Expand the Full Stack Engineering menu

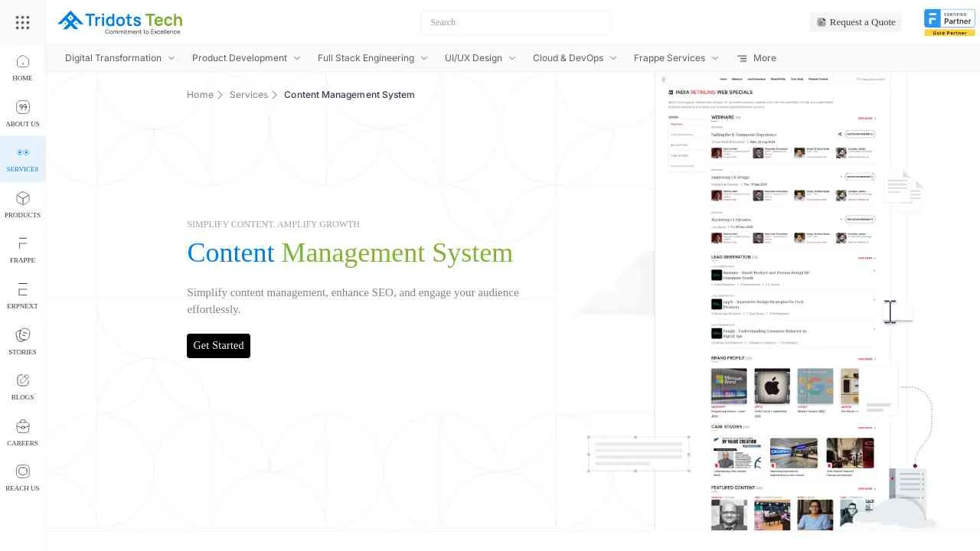(373, 58)
